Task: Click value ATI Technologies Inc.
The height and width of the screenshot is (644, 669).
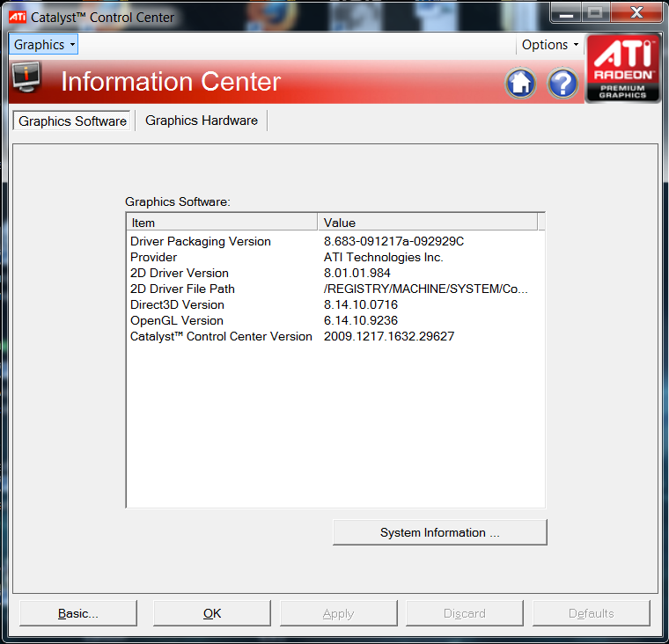Action: 384,257
